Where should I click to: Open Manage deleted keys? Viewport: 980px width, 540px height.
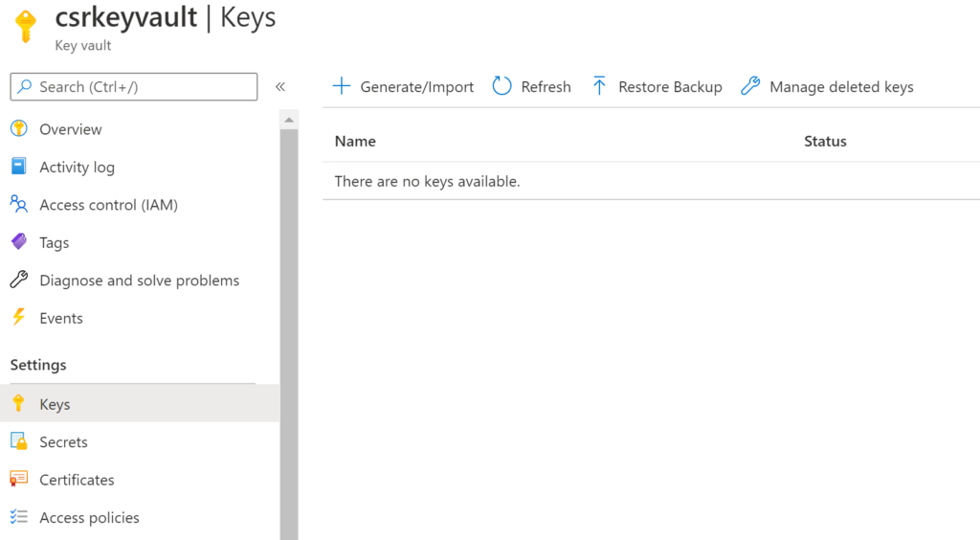tap(827, 87)
